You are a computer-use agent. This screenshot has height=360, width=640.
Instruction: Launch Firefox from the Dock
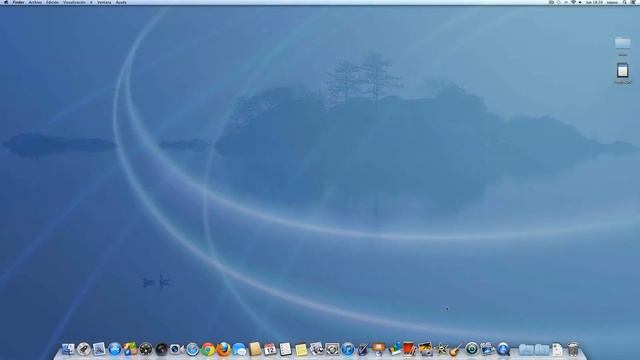(x=223, y=349)
